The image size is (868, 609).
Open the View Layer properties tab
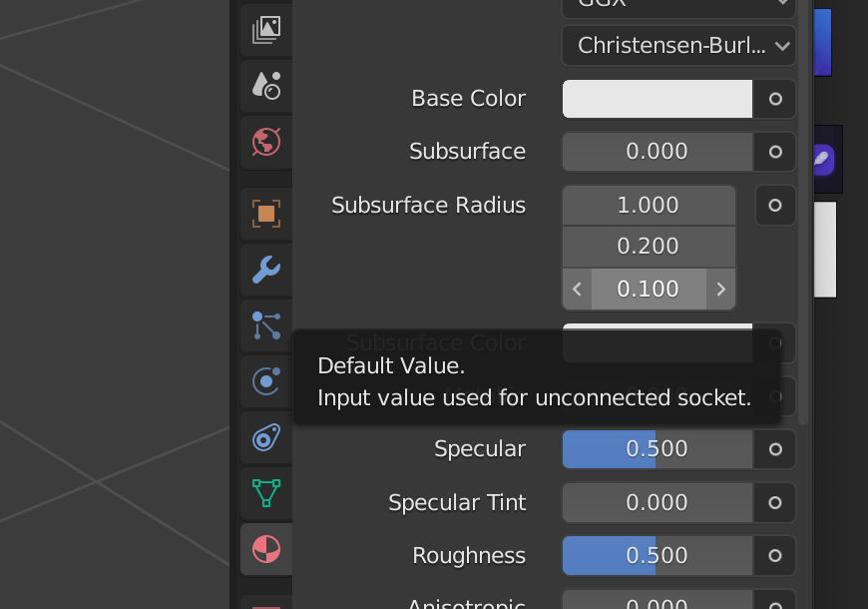tap(266, 30)
